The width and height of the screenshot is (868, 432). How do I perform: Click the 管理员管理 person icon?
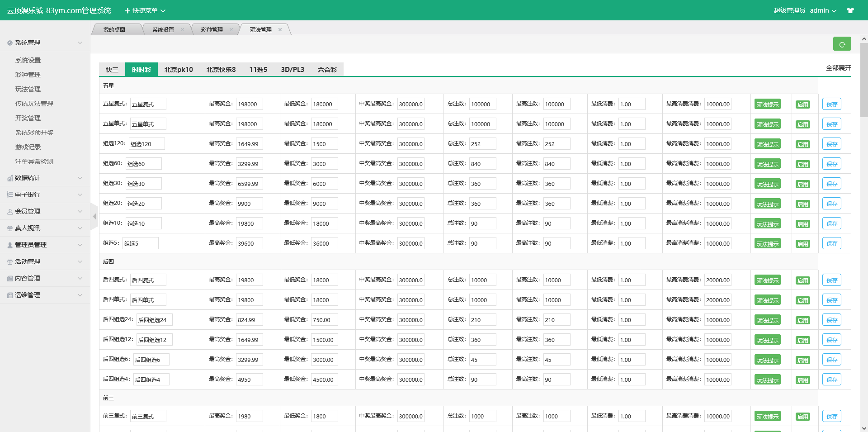[x=10, y=245]
